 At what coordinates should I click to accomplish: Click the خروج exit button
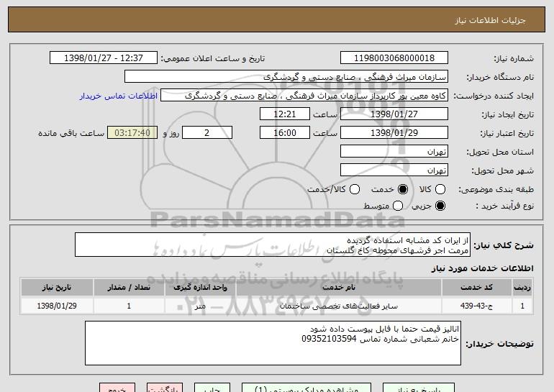coord(117,388)
